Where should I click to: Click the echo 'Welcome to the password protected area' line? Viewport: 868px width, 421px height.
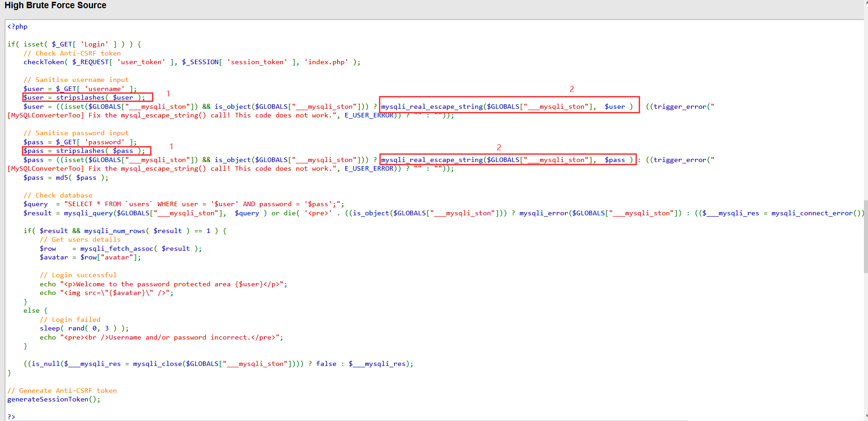(163, 284)
